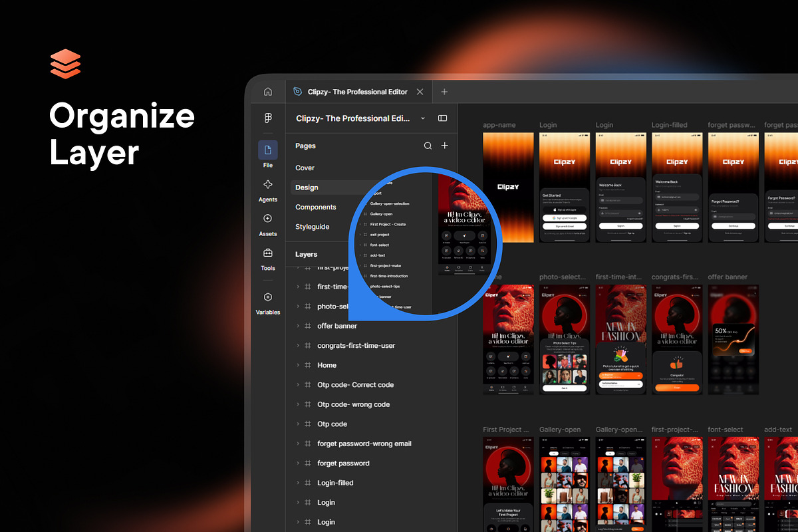Open file name dropdown for Clipzy project
The width and height of the screenshot is (798, 532).
pos(423,118)
